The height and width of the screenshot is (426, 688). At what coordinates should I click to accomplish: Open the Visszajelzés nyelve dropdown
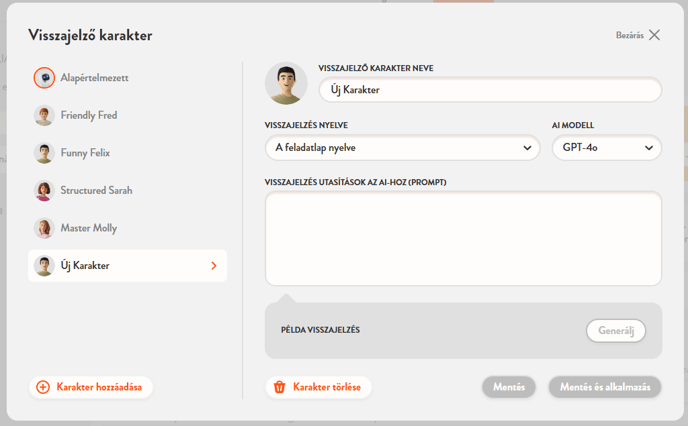coord(403,148)
